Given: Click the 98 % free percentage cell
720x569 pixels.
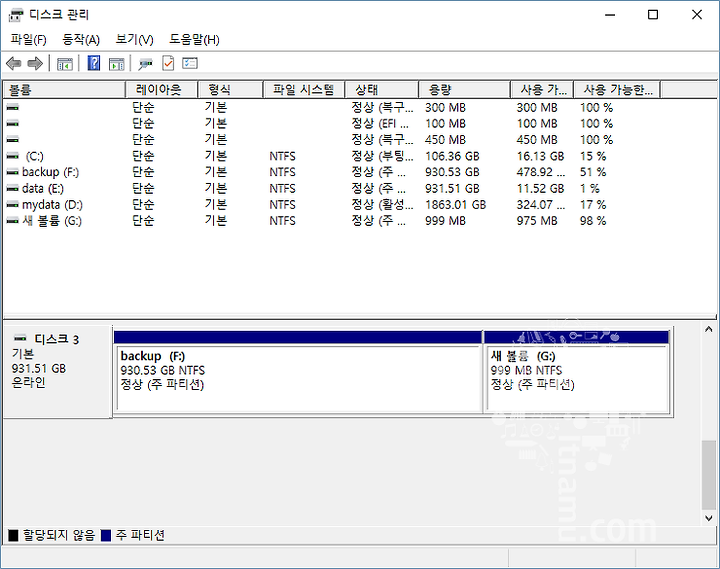Looking at the screenshot, I should point(593,221).
